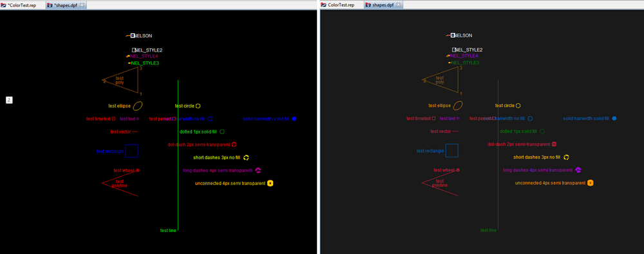This screenshot has height=254, width=644.
Task: Click the NELSON track symbol in black pane
Action: pyautogui.click(x=133, y=35)
